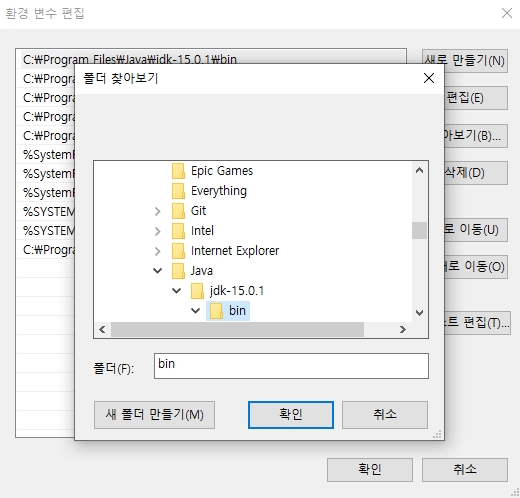This screenshot has height=498, width=520.
Task: Click 찾아보기(B)... in environment variable window
Action: click(x=476, y=136)
